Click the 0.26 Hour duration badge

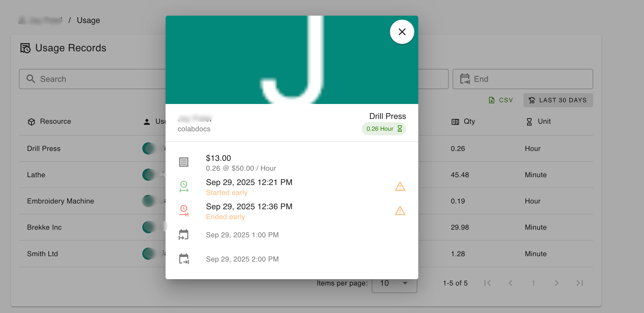[384, 129]
